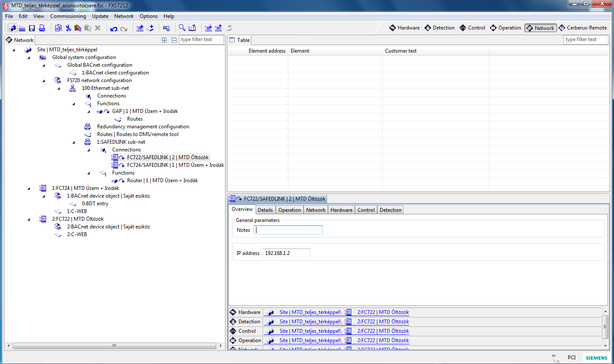Collapse the Global BACnet configuration node
This screenshot has width=614, height=364.
pyautogui.click(x=44, y=65)
